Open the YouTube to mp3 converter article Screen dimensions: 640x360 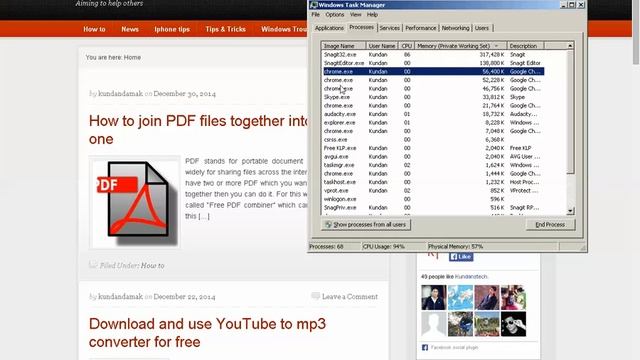(x=207, y=333)
